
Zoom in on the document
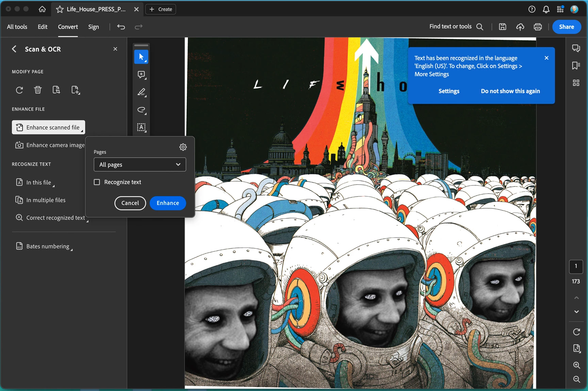576,365
